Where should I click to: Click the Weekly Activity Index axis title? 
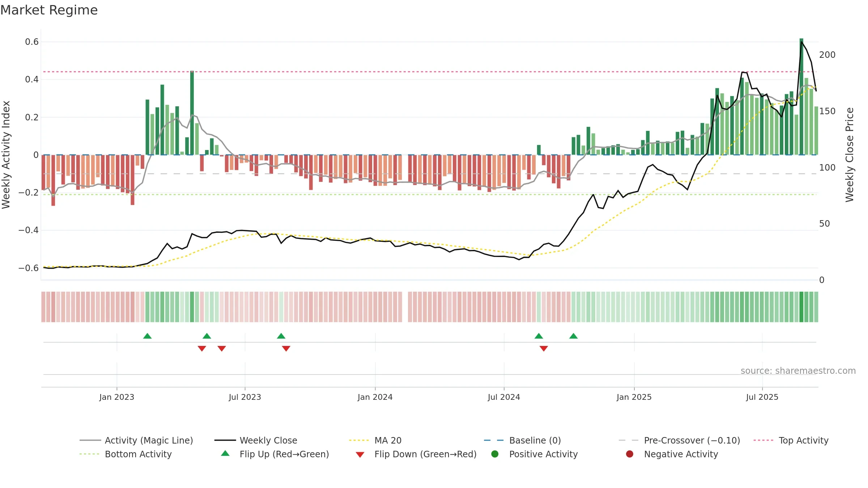[x=6, y=154]
